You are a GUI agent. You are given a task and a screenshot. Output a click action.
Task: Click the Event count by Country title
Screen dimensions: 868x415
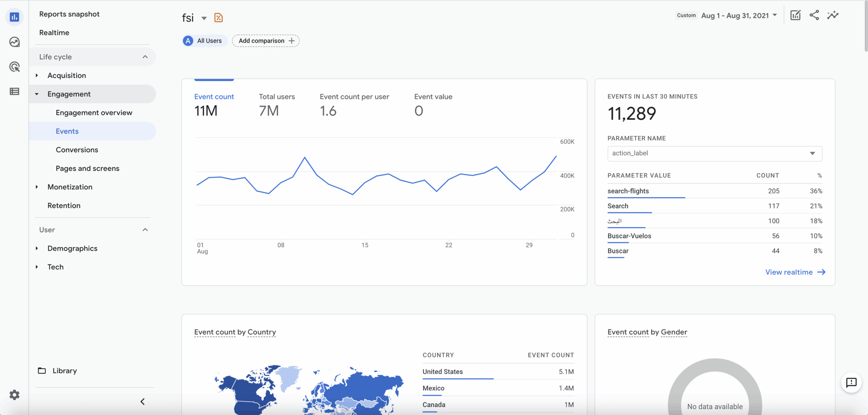pyautogui.click(x=235, y=332)
